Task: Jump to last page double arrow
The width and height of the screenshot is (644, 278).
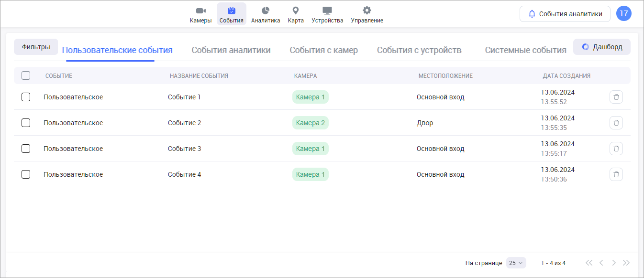Action: pyautogui.click(x=626, y=263)
